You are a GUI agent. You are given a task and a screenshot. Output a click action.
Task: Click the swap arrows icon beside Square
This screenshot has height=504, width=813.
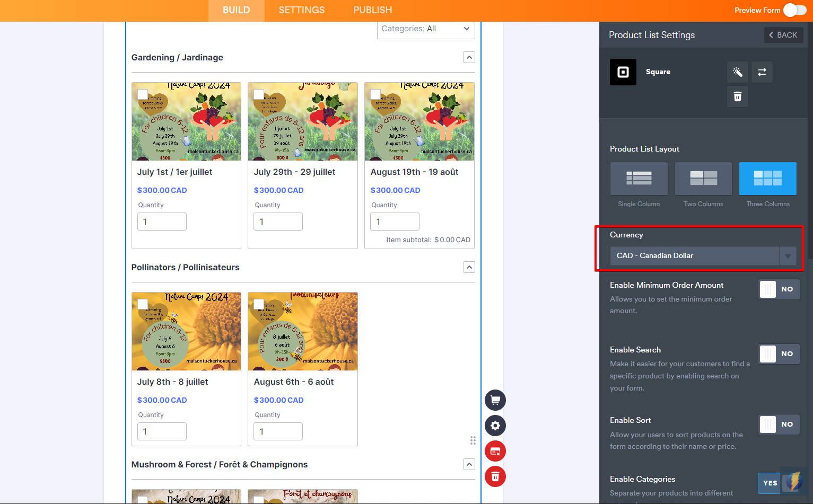762,72
